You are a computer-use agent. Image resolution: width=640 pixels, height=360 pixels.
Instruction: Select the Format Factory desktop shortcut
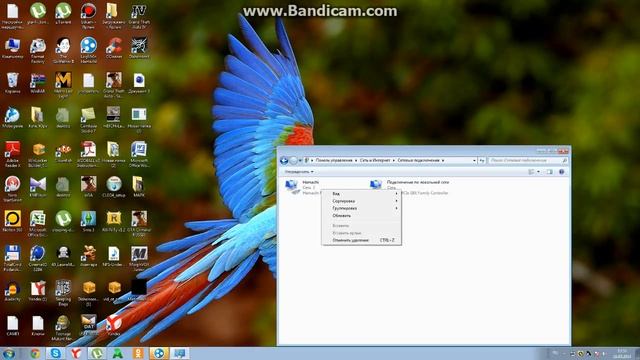click(38, 50)
